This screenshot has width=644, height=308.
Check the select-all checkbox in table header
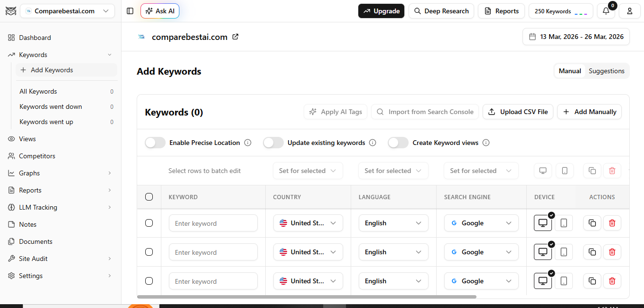click(x=149, y=197)
